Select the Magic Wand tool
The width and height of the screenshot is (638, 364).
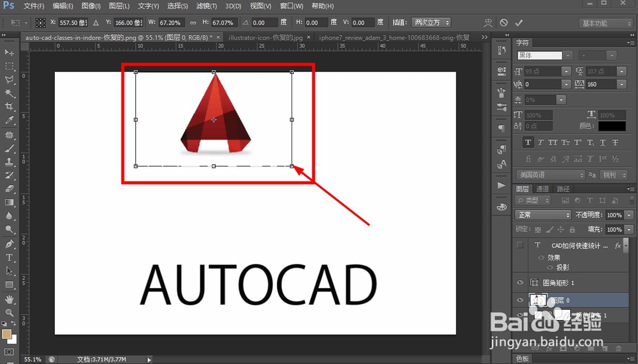pos(9,93)
